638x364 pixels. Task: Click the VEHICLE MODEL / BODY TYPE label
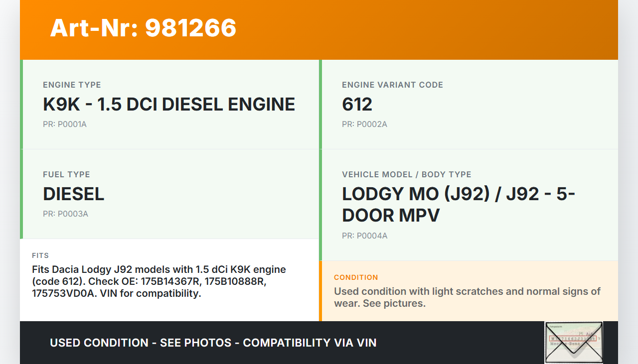click(406, 174)
